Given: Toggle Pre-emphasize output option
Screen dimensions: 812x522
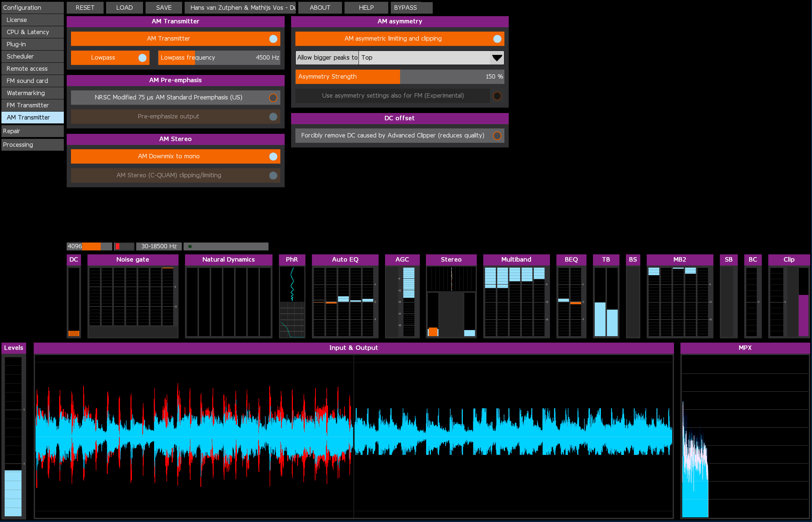Looking at the screenshot, I should pos(175,117).
